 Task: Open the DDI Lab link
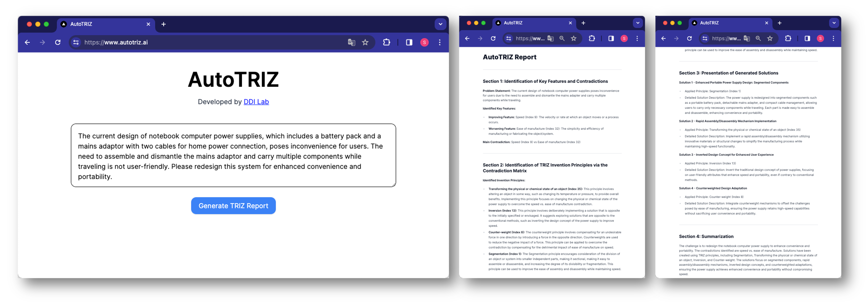(256, 102)
